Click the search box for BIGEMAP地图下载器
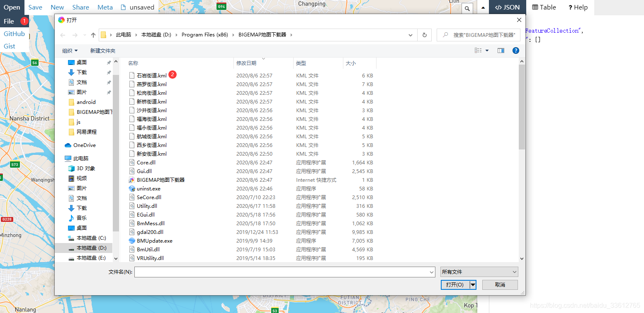 pyautogui.click(x=479, y=35)
